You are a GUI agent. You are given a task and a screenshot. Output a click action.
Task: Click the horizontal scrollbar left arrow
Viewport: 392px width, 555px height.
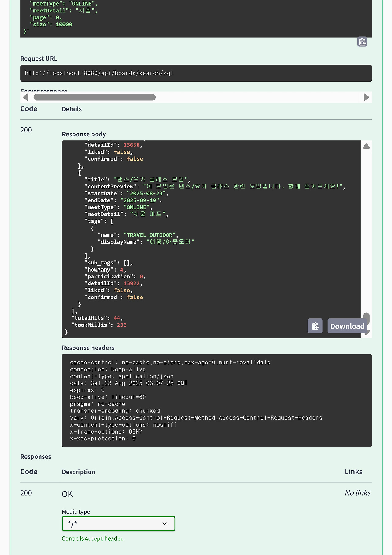click(x=26, y=97)
